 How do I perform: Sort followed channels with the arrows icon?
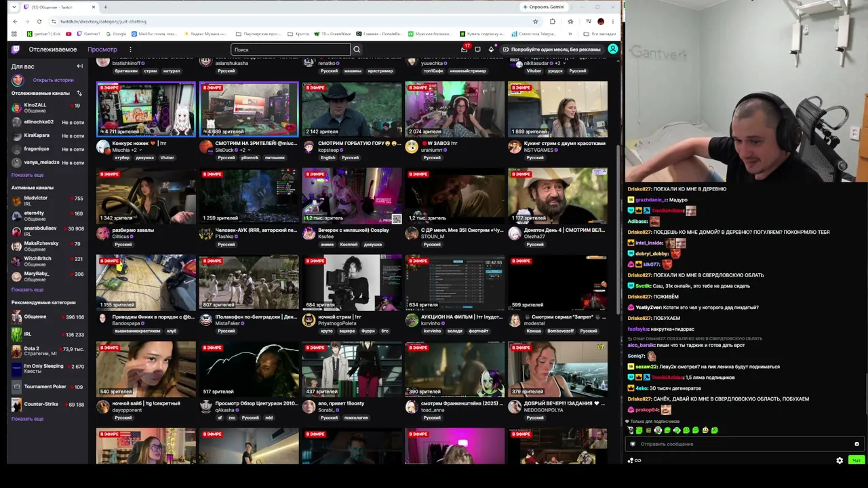(79, 93)
